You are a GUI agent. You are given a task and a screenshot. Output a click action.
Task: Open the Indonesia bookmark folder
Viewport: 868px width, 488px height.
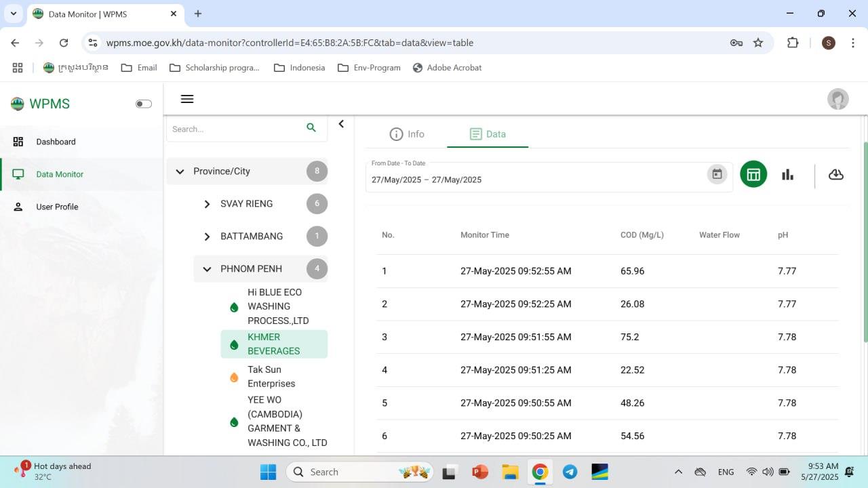click(x=299, y=68)
